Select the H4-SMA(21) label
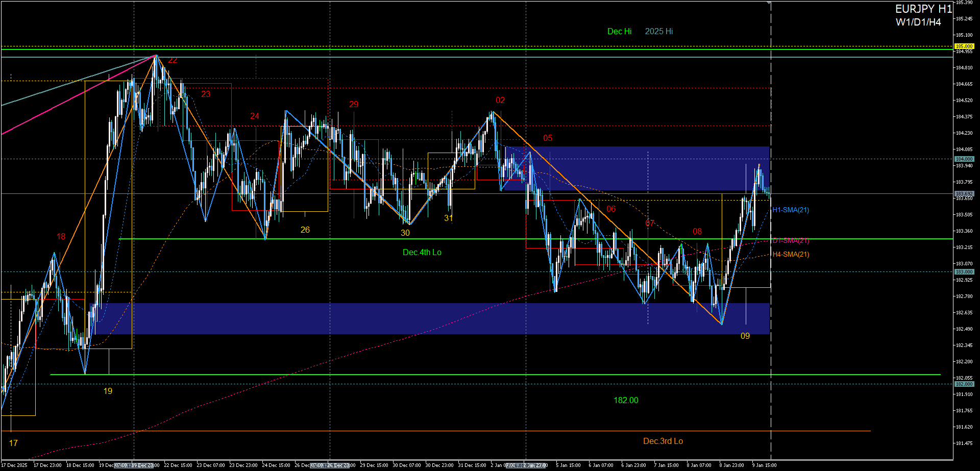 790,254
